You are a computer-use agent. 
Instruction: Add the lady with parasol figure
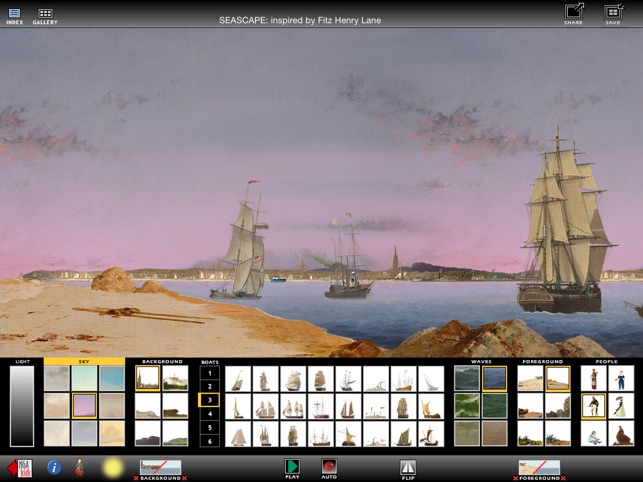[621, 406]
